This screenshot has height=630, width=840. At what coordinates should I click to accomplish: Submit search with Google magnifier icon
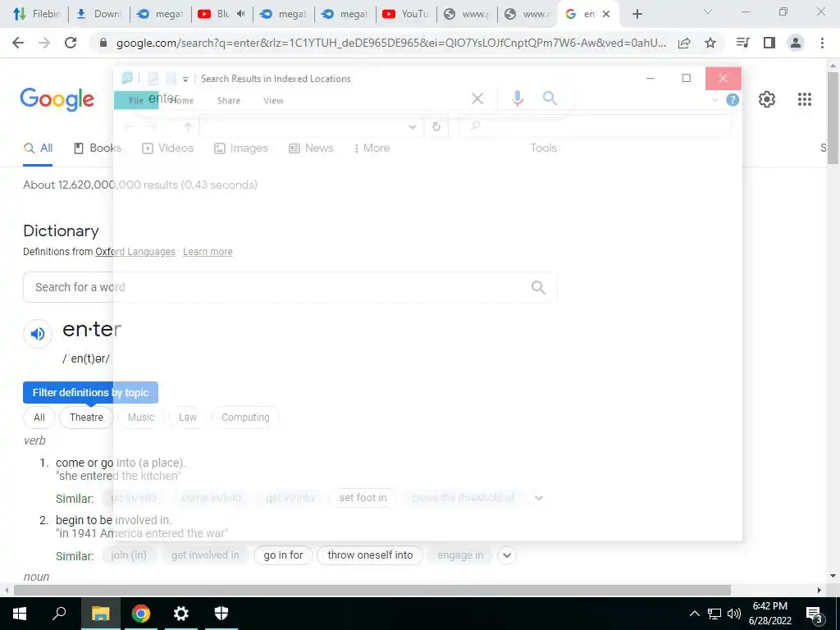550,98
